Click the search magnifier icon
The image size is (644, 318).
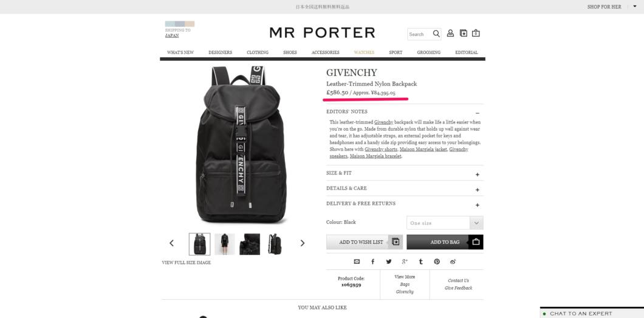coord(436,33)
